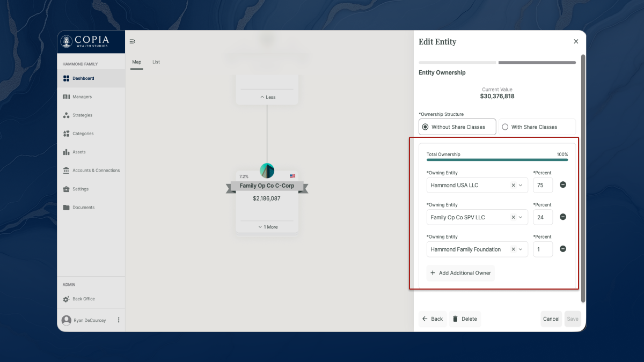Remove the Hammond Family Foundation owner row

563,249
